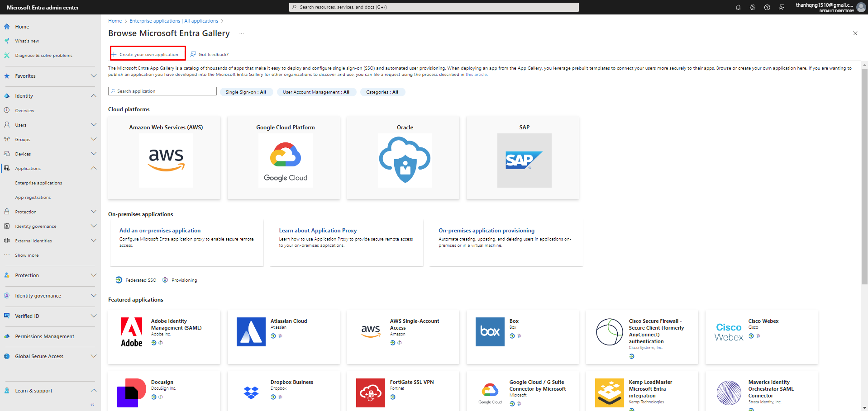Open Cisco Webex application card
Image resolution: width=868 pixels, height=411 pixels.
click(x=762, y=337)
